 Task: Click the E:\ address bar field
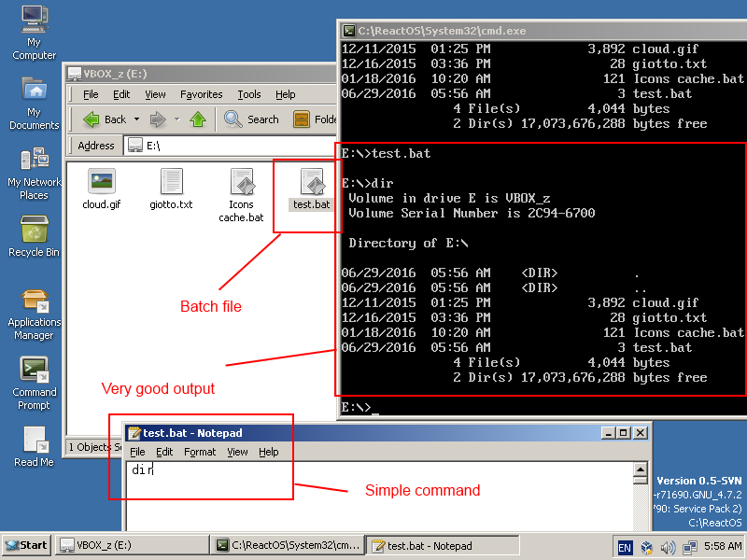pyautogui.click(x=233, y=146)
